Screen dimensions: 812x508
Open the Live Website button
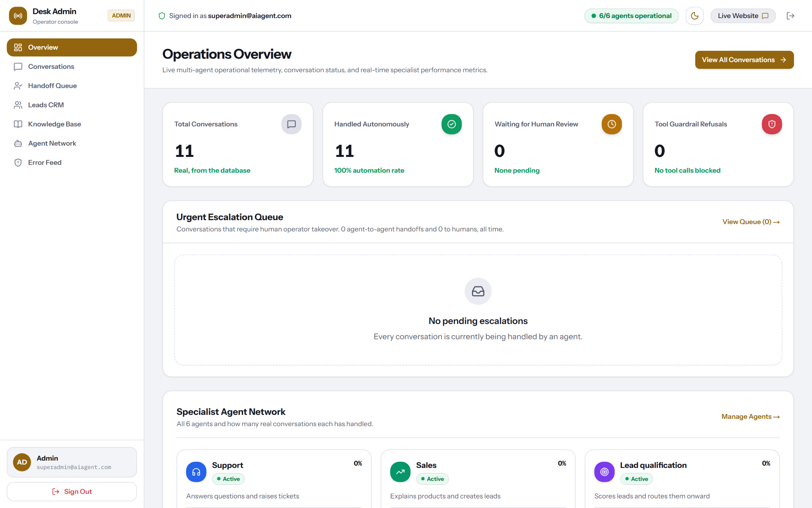(x=743, y=16)
